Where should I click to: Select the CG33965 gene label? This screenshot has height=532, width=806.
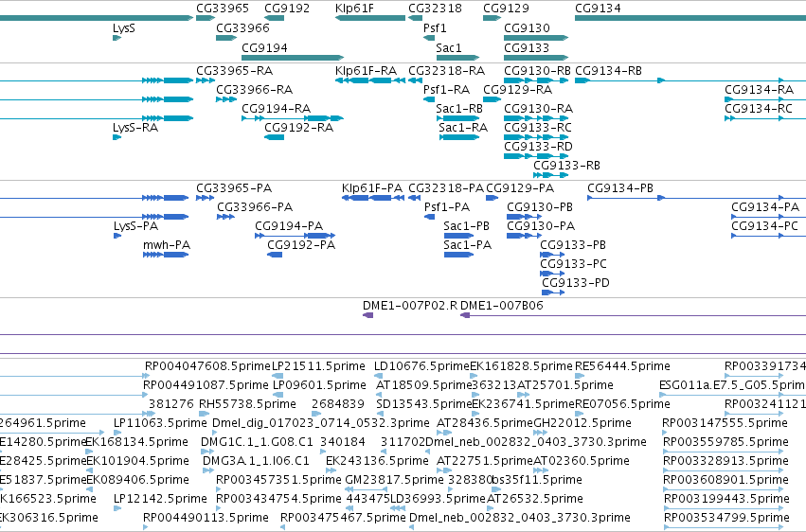[222, 9]
